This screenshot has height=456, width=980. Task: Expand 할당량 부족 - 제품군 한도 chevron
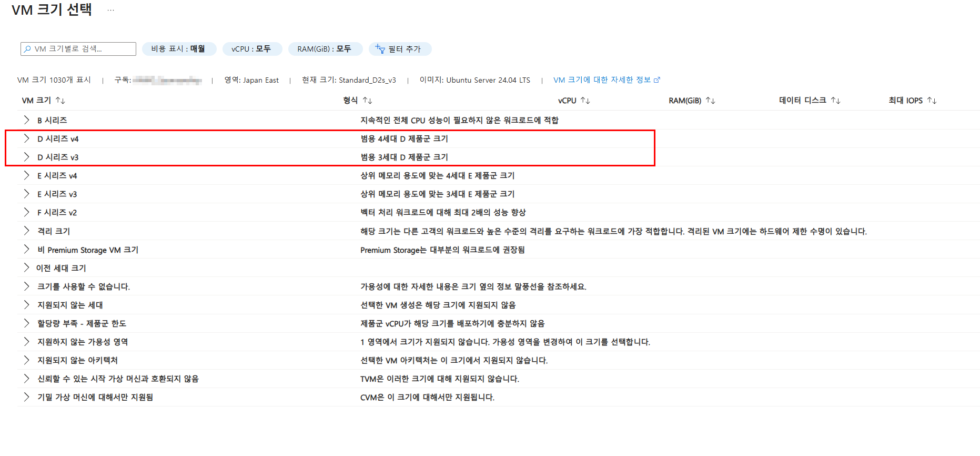coord(26,323)
